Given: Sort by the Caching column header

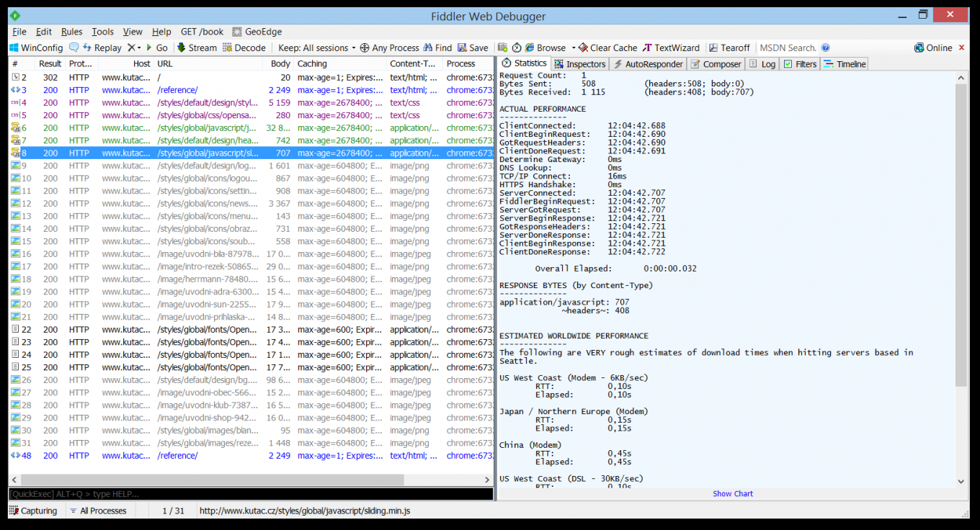Looking at the screenshot, I should [341, 64].
